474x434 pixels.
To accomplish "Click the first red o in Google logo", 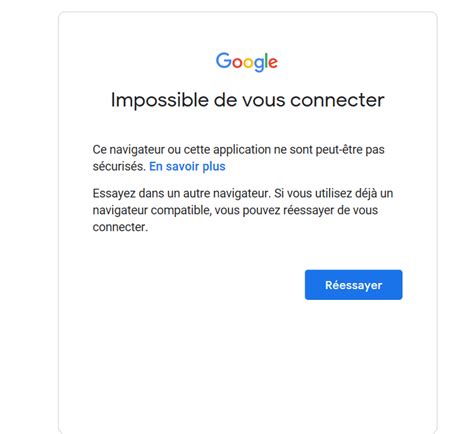I will pyautogui.click(x=237, y=63).
